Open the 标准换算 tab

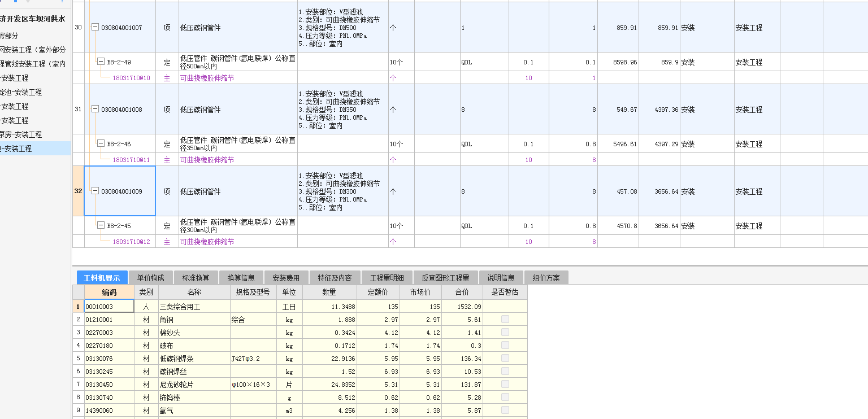pyautogui.click(x=196, y=278)
